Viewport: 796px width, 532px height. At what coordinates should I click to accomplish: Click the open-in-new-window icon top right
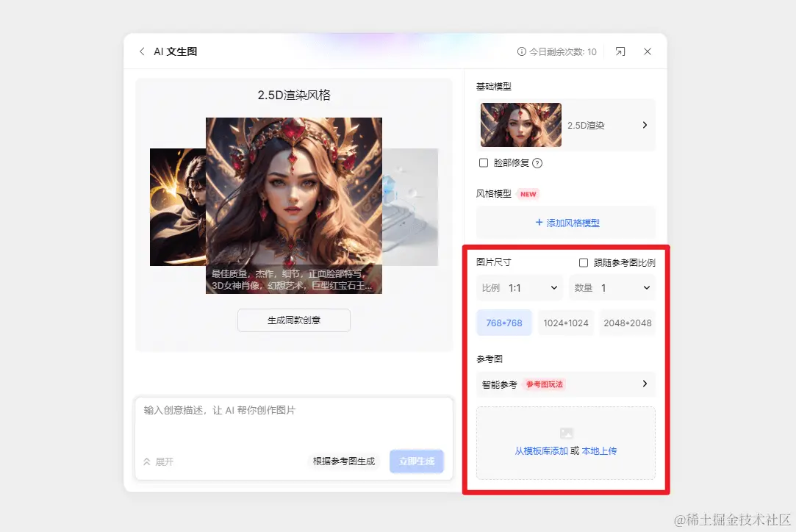620,51
